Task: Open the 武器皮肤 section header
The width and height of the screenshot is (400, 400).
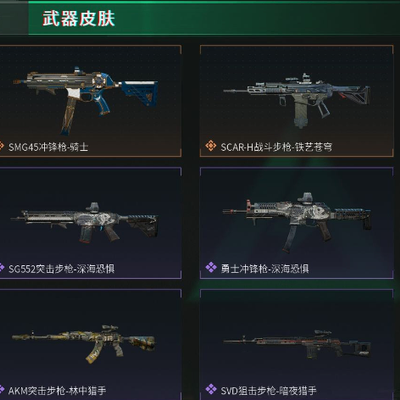Action: click(x=79, y=18)
